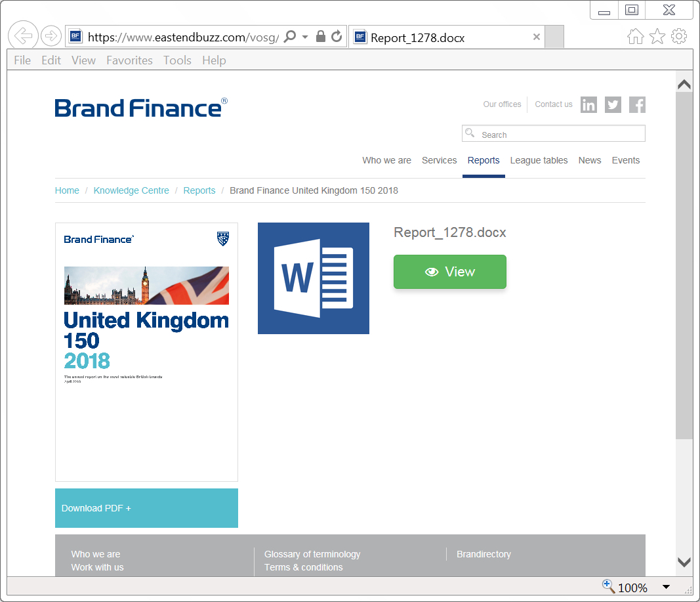Open News navigation item
Image resolution: width=700 pixels, height=602 pixels.
tap(590, 160)
